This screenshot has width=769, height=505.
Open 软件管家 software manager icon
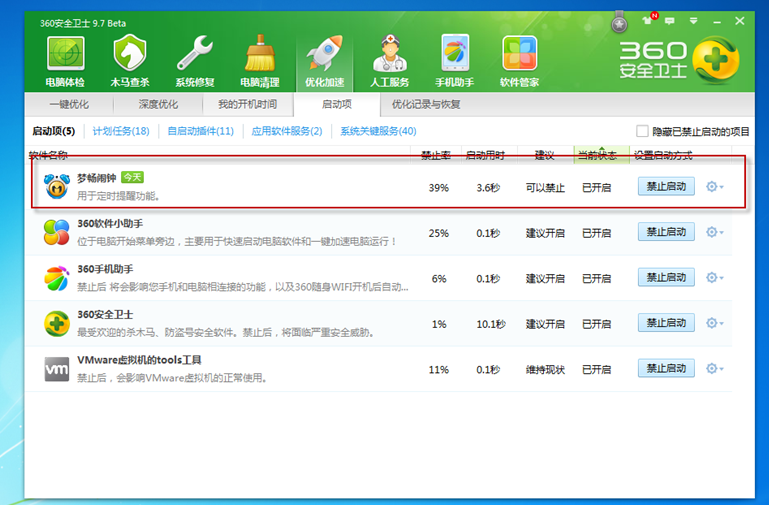[519, 61]
